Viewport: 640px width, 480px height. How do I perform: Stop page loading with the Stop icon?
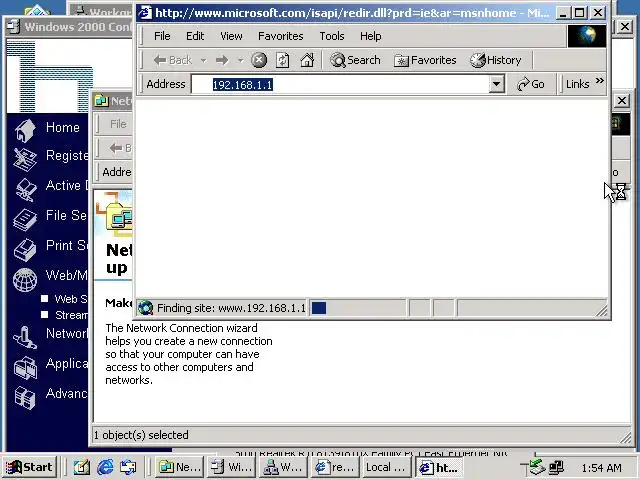tap(259, 60)
